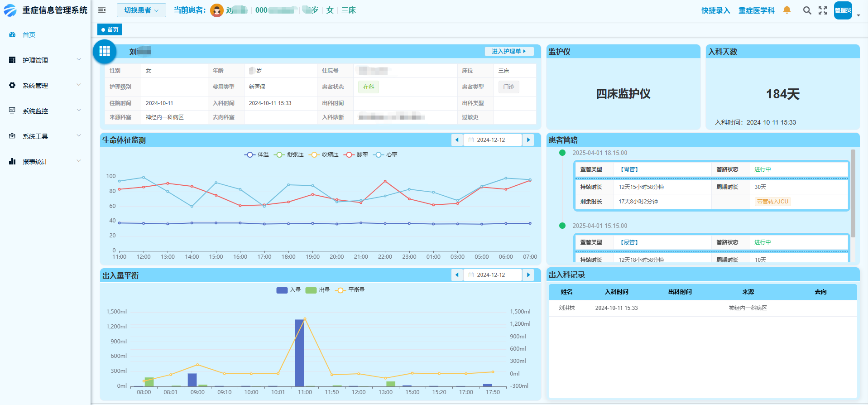Expand 系统监控 submenu chevron

pos(79,110)
